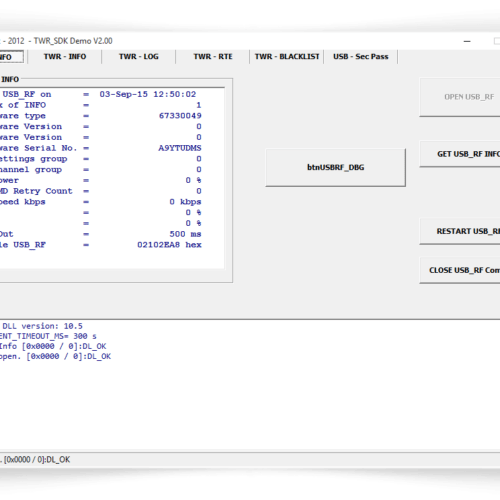Click the Retry Count row label
500x500 pixels.
(x=36, y=191)
